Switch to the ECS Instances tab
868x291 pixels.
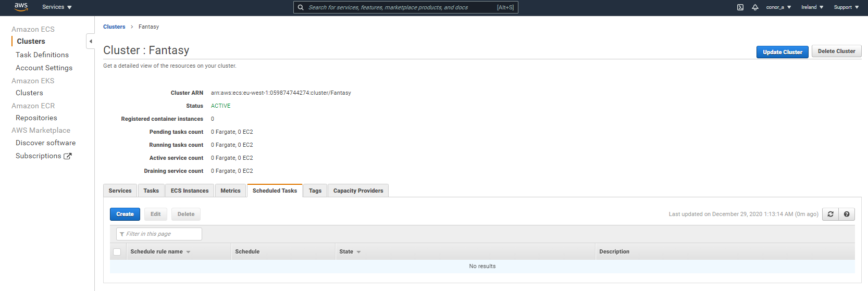[x=190, y=191]
